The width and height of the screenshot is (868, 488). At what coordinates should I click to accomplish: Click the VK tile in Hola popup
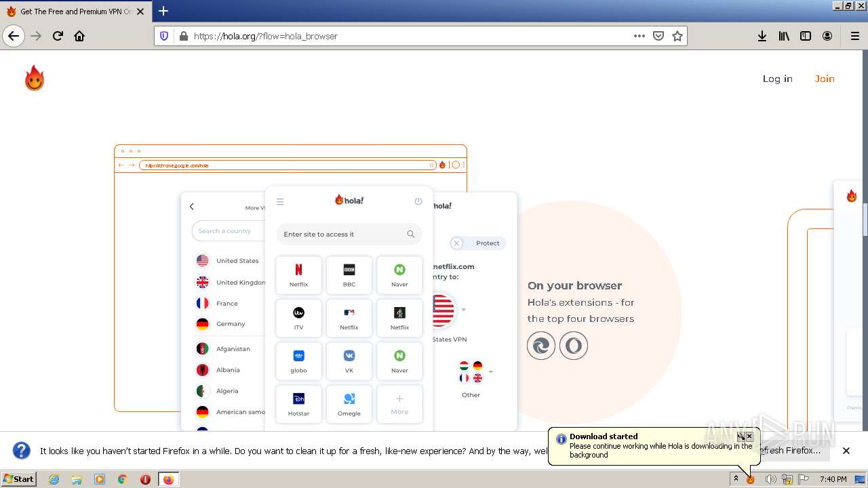[x=349, y=361]
